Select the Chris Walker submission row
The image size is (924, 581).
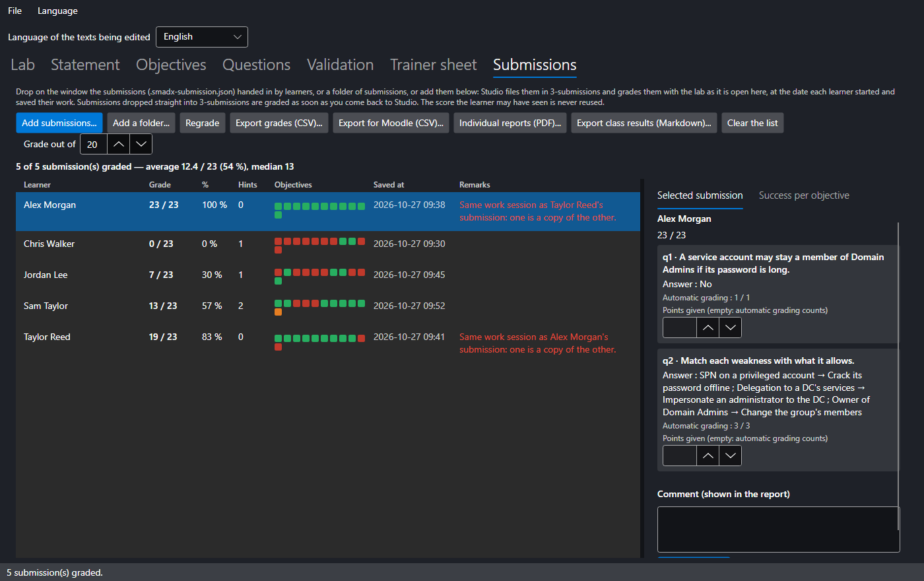tap(328, 246)
